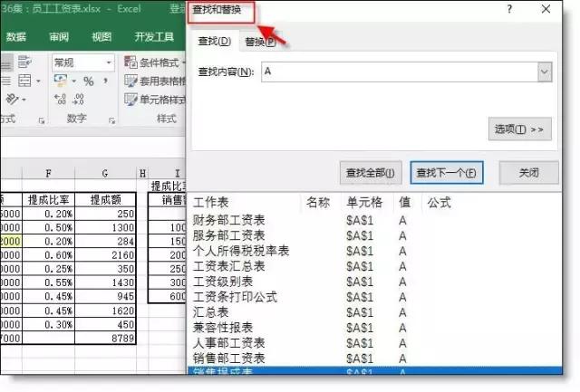Open the alignment group dialog launcher
580x392 pixels.
pyautogui.click(x=42, y=120)
